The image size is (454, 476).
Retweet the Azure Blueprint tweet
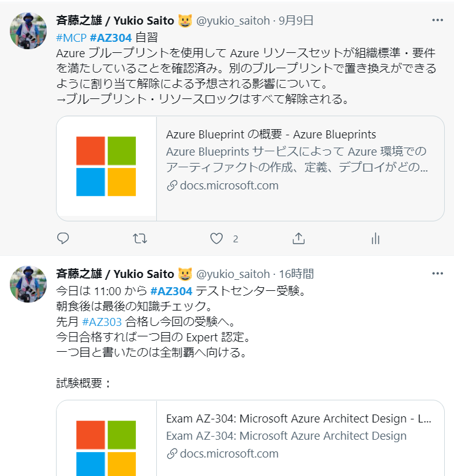click(140, 239)
